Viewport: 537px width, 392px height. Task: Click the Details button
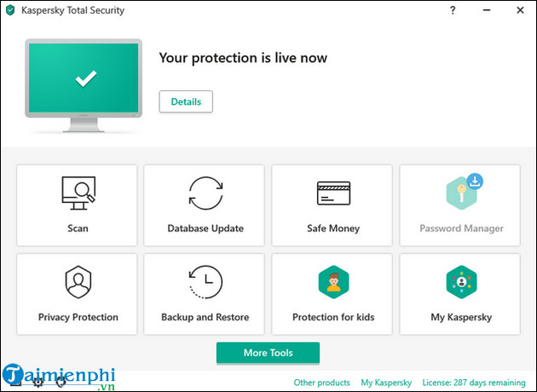[x=186, y=101]
